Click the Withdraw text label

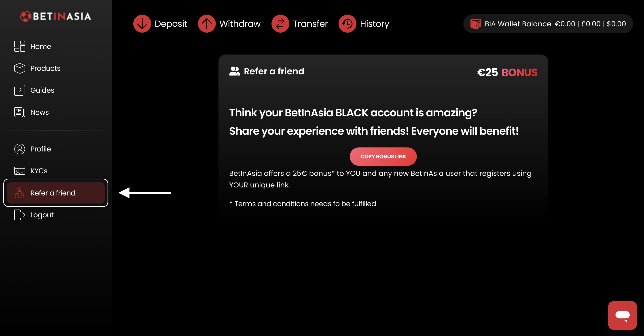(240, 24)
